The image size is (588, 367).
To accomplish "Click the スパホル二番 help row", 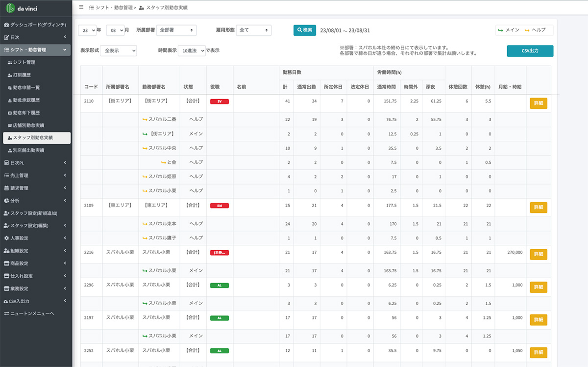I will (316, 120).
